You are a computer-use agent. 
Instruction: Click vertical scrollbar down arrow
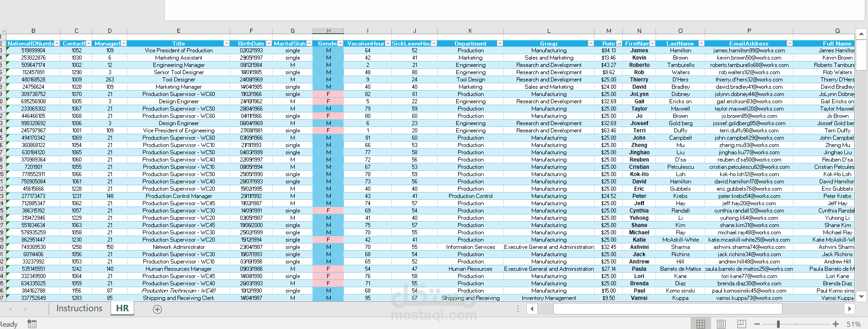(x=861, y=297)
